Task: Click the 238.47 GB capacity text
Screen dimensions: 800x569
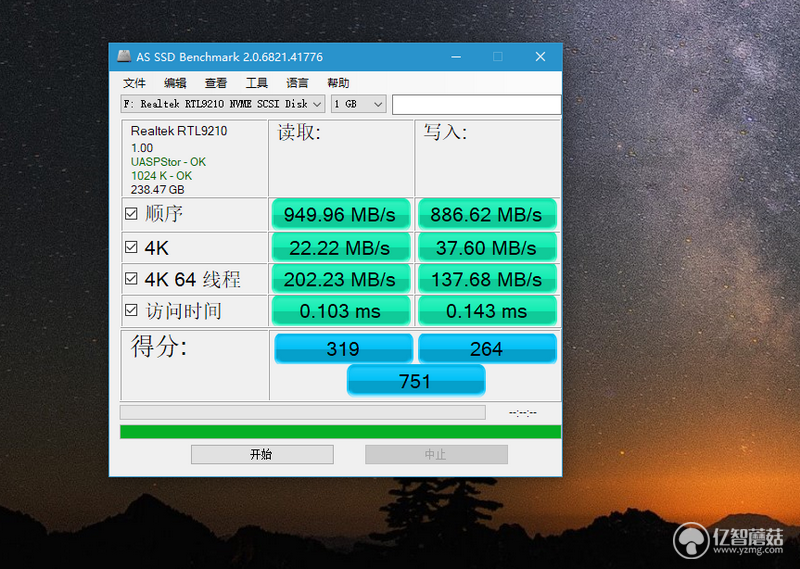Action: [157, 189]
